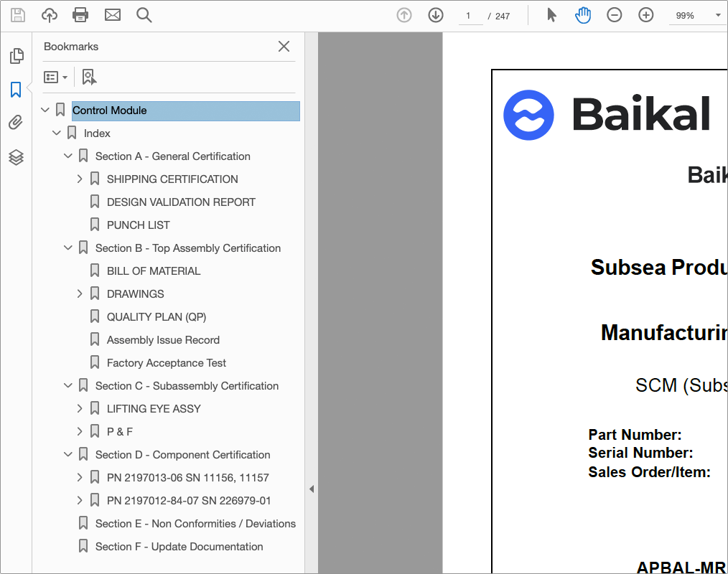Collapse the Index bookmark

tap(57, 133)
